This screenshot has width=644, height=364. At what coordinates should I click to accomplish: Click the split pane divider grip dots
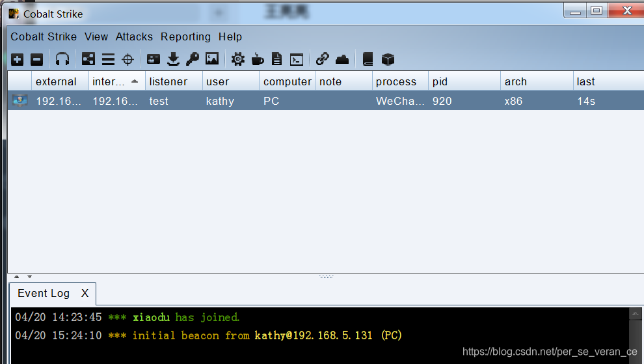tap(326, 277)
